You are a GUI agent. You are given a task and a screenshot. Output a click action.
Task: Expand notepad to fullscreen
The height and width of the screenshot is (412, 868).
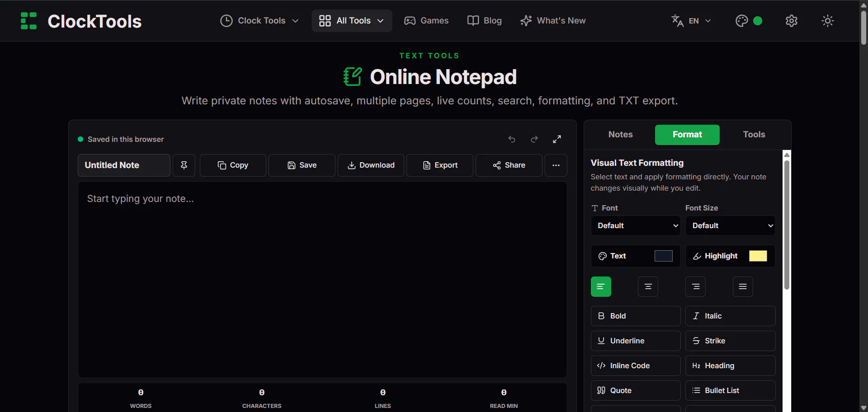tap(557, 139)
